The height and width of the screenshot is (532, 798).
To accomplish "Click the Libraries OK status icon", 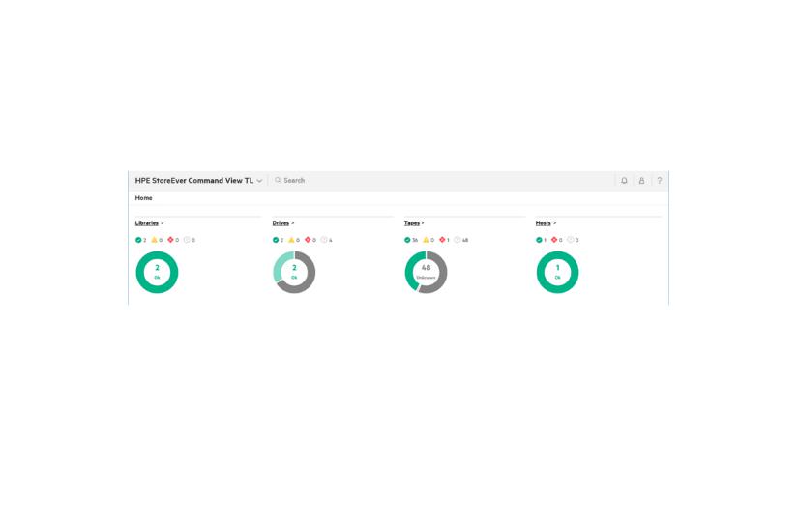I will (x=138, y=240).
